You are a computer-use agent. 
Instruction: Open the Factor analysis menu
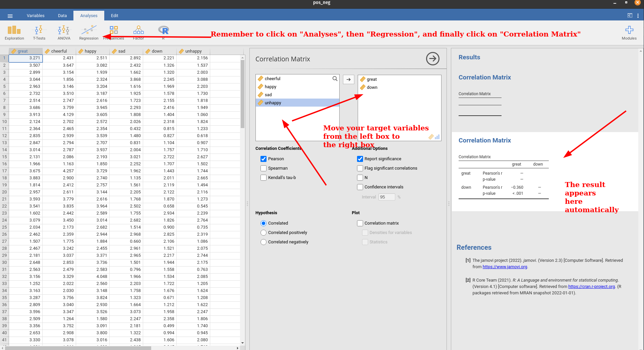point(138,33)
